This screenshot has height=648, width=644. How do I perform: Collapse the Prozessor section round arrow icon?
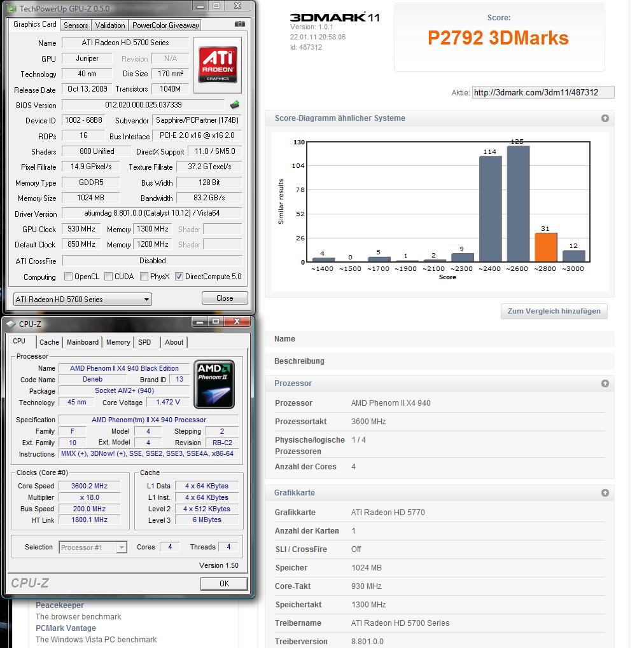click(605, 383)
